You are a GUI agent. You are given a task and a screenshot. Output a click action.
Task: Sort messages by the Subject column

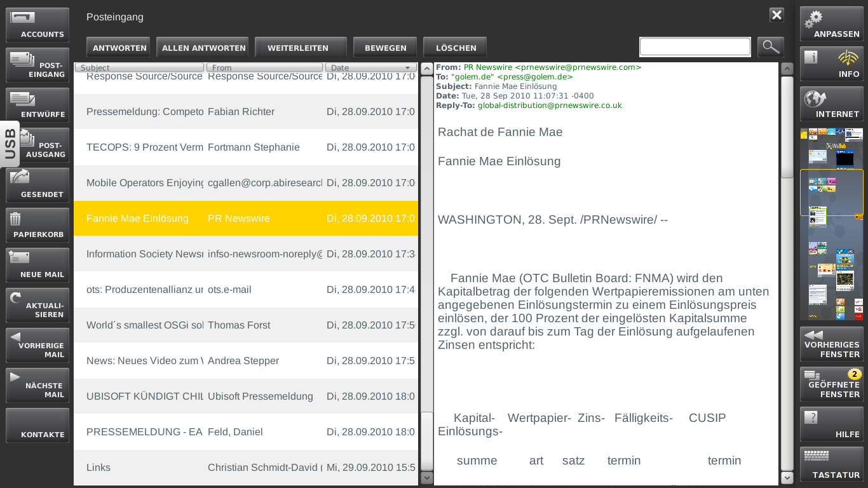[139, 67]
